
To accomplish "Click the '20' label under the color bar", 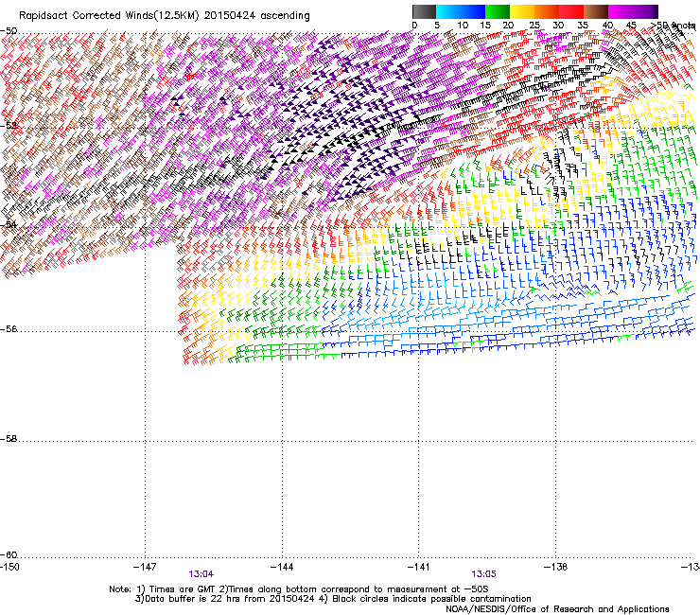I will [x=509, y=26].
